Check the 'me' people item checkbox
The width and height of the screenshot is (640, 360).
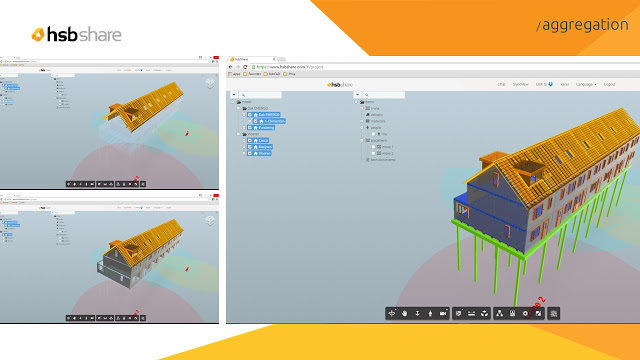tap(373, 134)
